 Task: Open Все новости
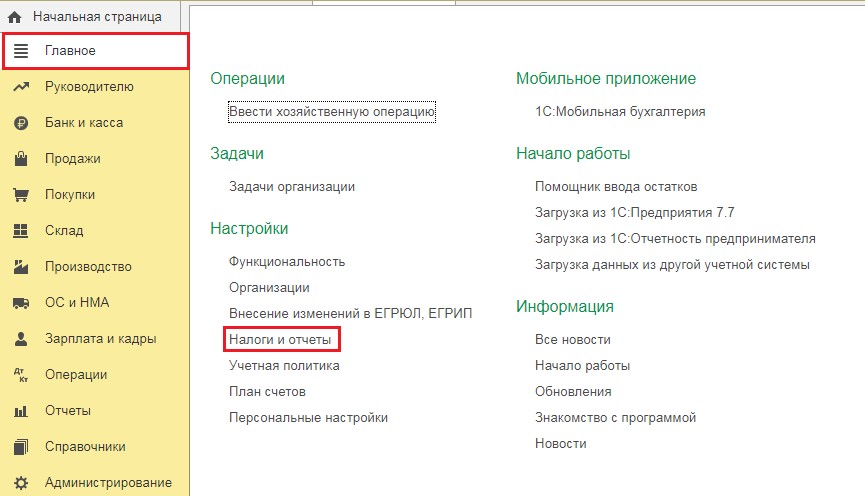click(x=573, y=339)
